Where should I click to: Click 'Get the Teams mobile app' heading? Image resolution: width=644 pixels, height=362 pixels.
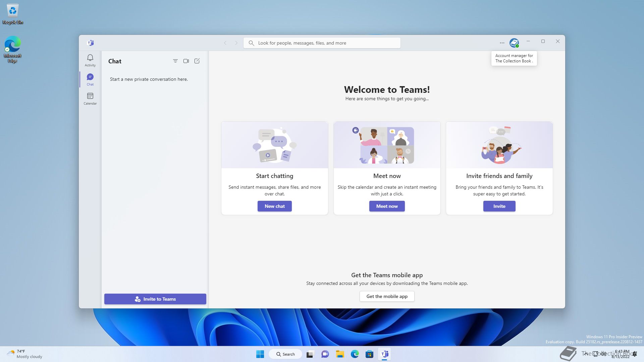tap(387, 275)
